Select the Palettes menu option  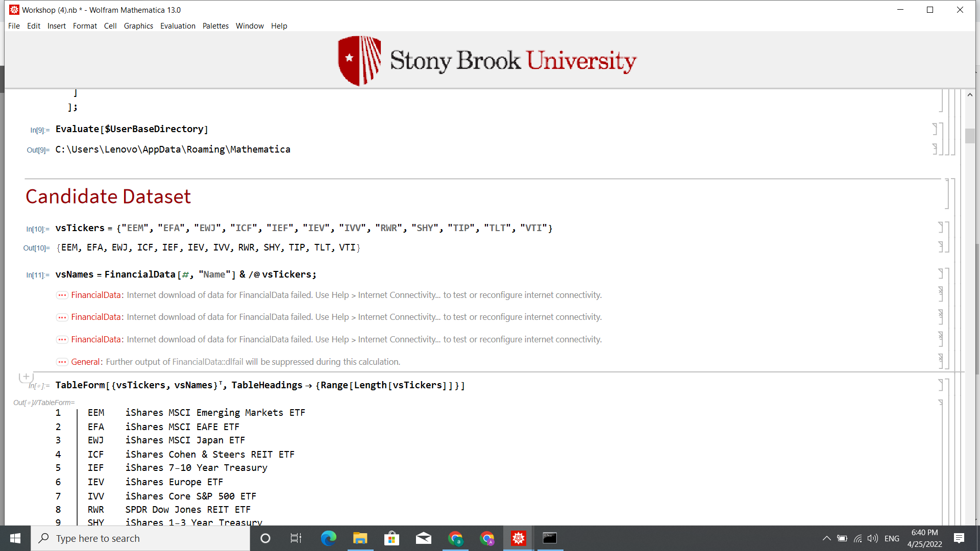pos(215,26)
